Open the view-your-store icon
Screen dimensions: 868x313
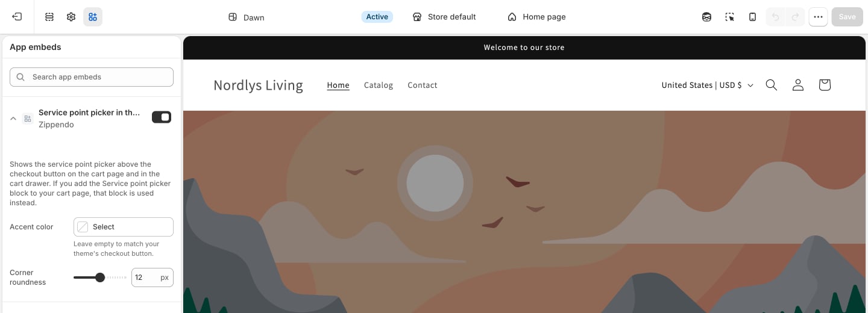point(706,17)
